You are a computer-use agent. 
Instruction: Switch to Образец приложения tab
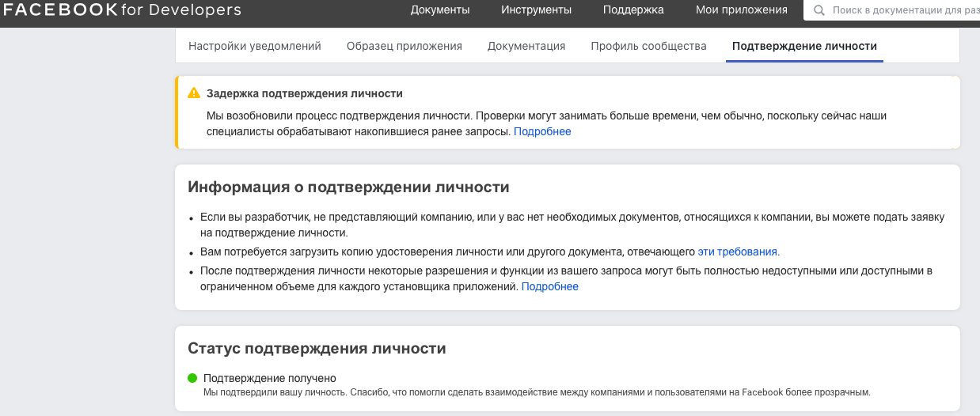405,46
